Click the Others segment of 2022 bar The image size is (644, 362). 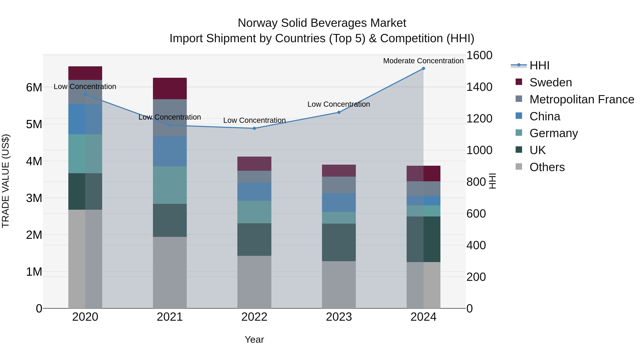coord(254,282)
